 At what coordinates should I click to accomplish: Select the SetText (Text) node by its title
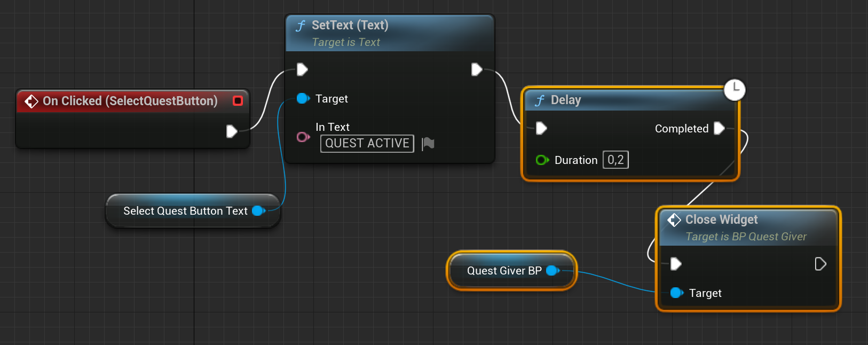(350, 25)
